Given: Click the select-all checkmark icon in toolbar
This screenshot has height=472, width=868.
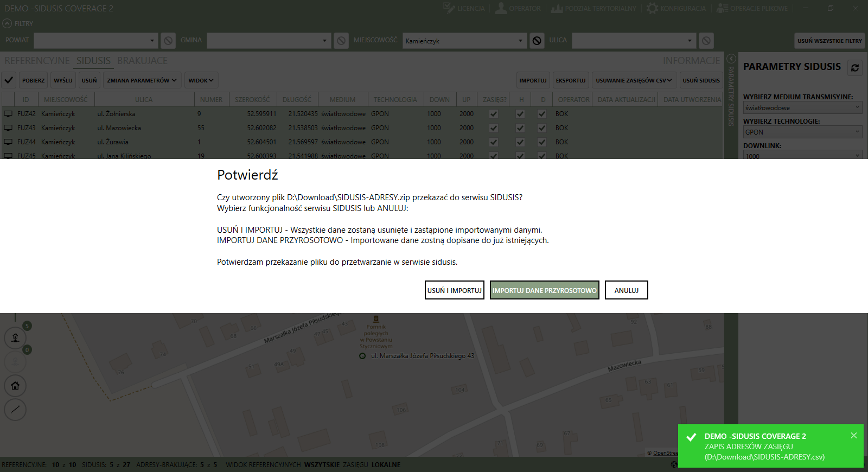Looking at the screenshot, I should tap(9, 80).
